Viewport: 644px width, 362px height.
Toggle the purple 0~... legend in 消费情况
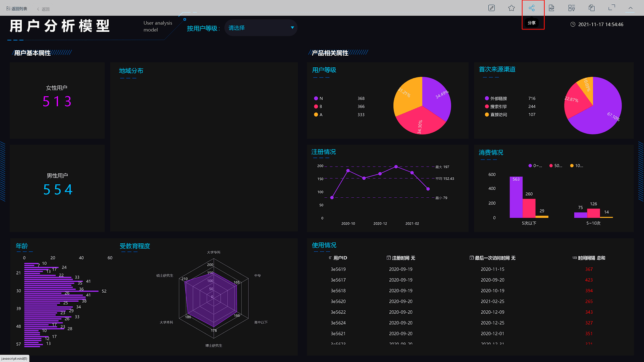535,166
